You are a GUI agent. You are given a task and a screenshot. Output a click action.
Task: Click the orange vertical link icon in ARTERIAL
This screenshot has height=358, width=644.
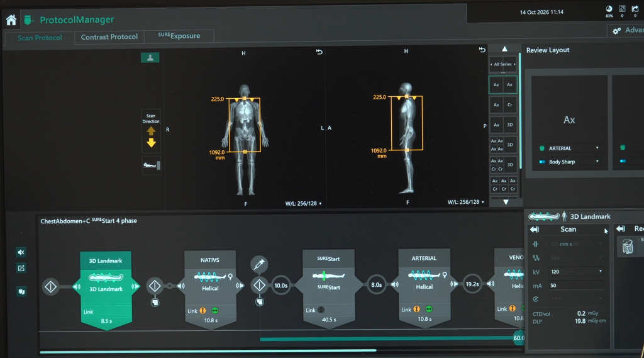click(417, 309)
